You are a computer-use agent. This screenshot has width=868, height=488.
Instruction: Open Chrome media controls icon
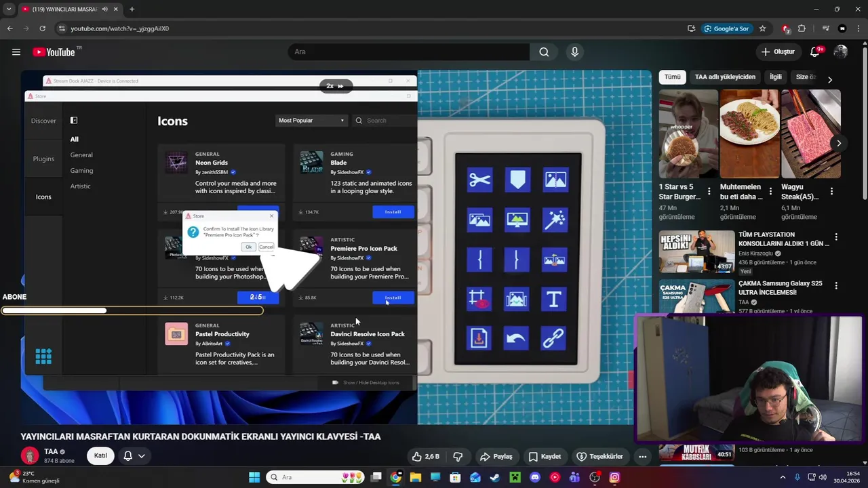point(825,28)
